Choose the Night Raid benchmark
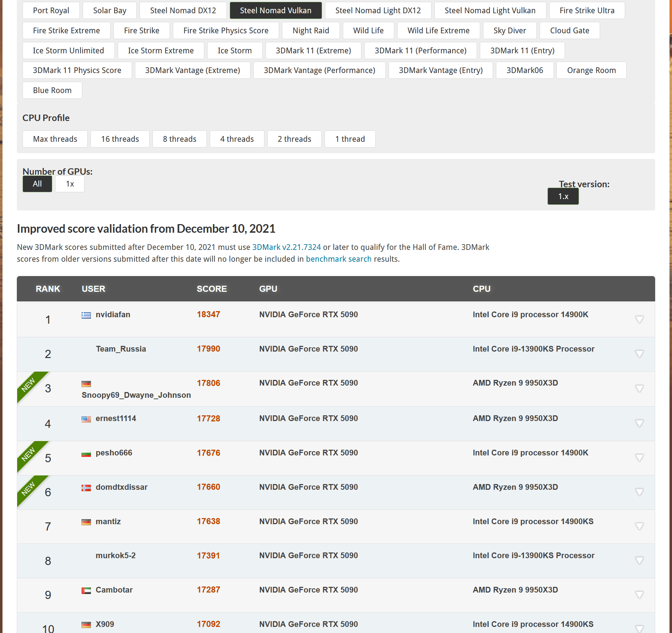The image size is (672, 633). point(311,30)
